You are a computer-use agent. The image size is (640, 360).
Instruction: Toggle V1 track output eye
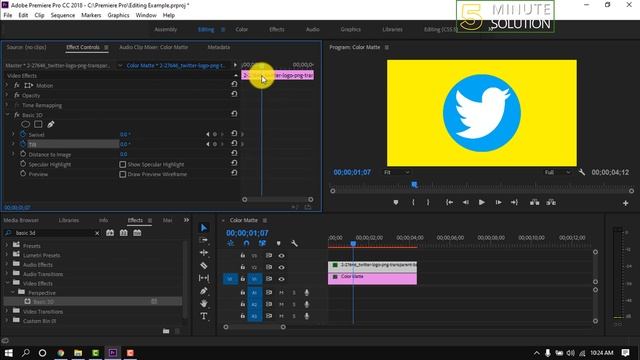281,279
